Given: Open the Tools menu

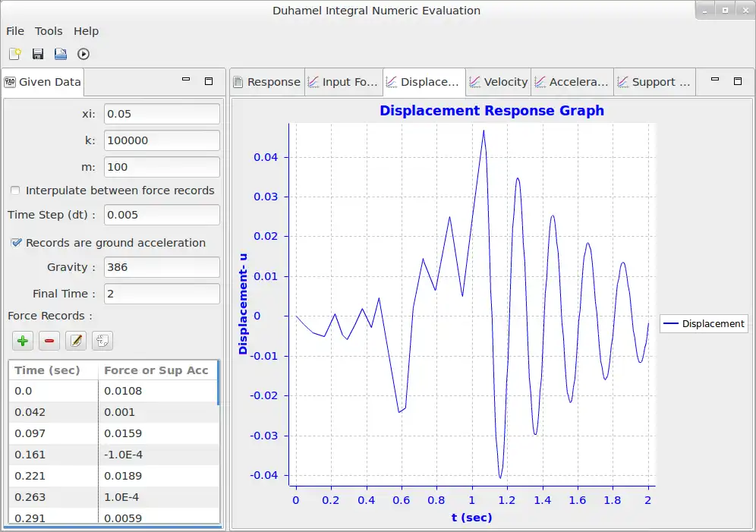Looking at the screenshot, I should coord(49,31).
